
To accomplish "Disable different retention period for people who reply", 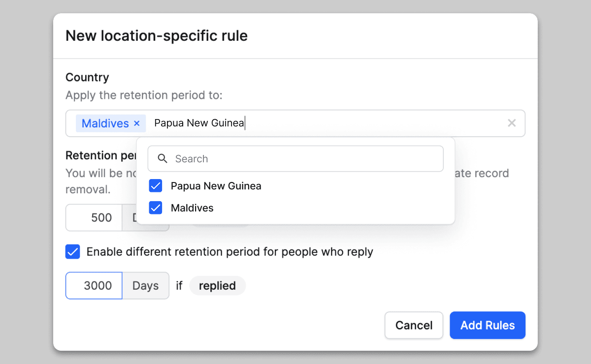I will coord(72,252).
